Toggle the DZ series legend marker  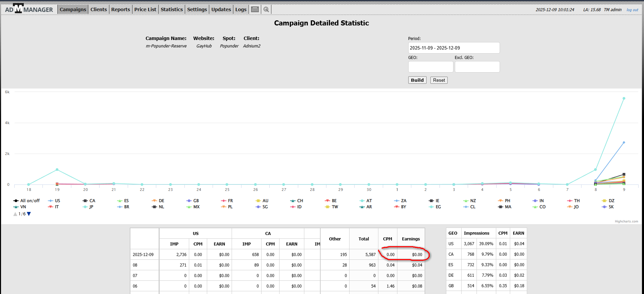pos(608,201)
